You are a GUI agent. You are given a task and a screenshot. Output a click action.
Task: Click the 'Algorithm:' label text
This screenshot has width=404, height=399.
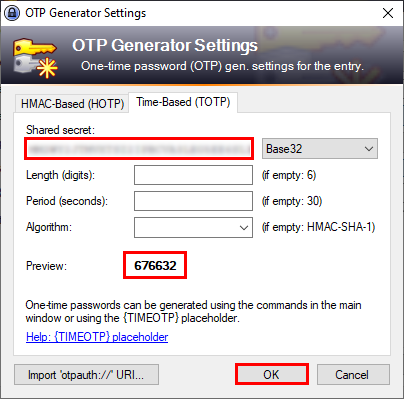point(49,227)
